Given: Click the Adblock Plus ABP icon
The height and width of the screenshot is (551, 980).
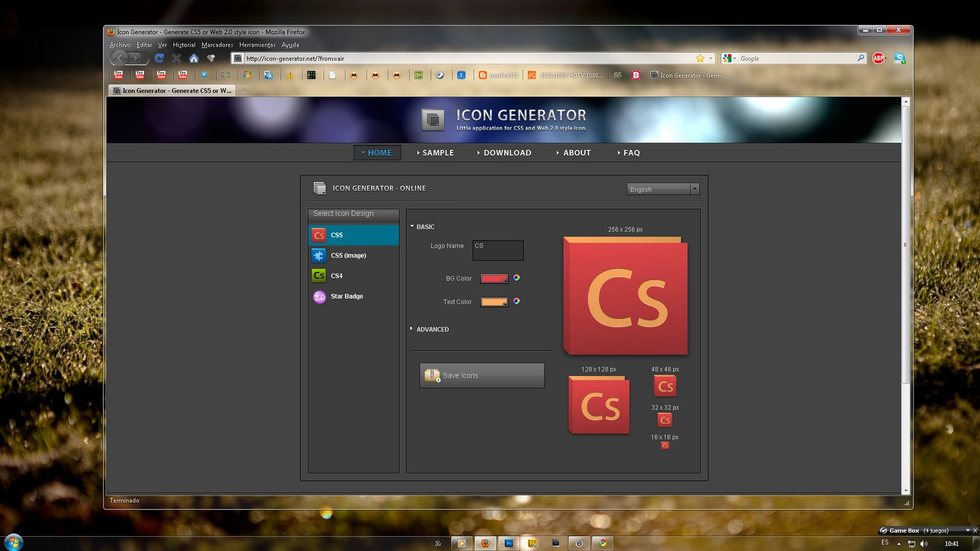Looking at the screenshot, I should pos(879,58).
